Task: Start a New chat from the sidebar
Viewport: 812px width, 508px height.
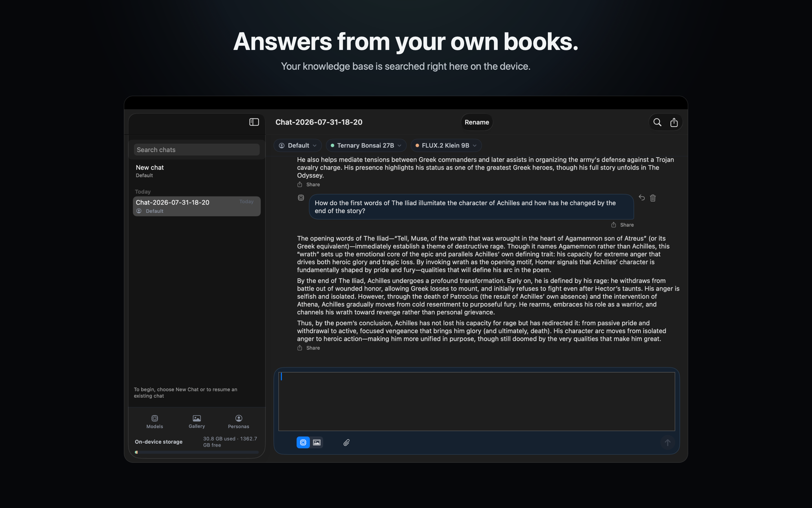Action: pyautogui.click(x=197, y=171)
